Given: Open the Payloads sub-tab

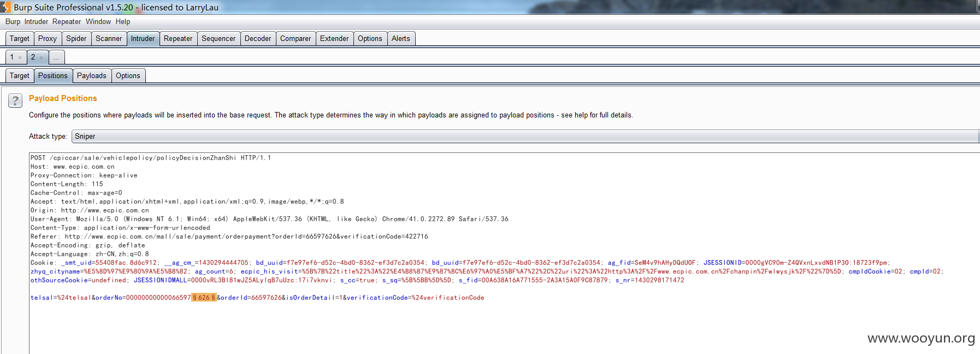Looking at the screenshot, I should click(92, 75).
